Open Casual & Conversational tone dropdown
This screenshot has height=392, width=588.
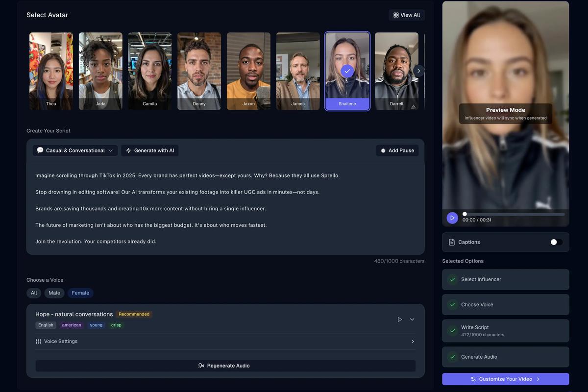pyautogui.click(x=75, y=150)
